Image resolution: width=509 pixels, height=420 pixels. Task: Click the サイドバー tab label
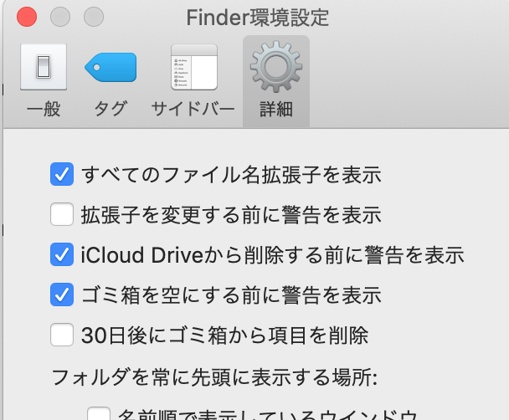click(193, 109)
